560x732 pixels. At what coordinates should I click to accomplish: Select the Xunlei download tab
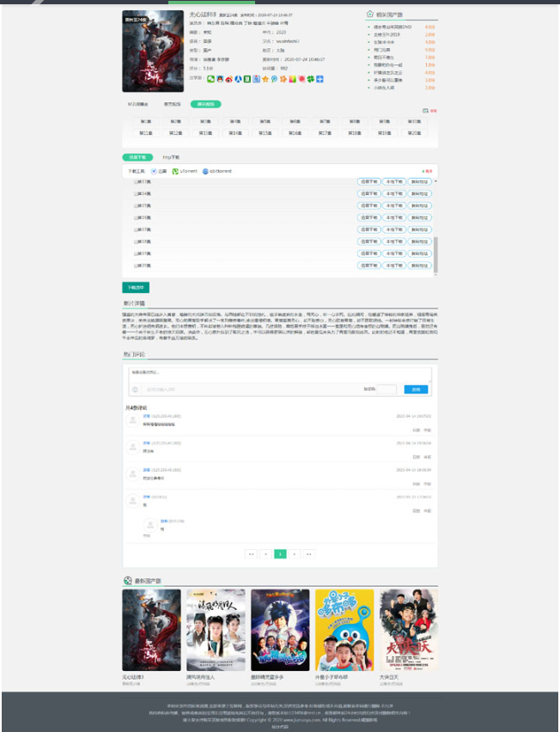pyautogui.click(x=137, y=157)
